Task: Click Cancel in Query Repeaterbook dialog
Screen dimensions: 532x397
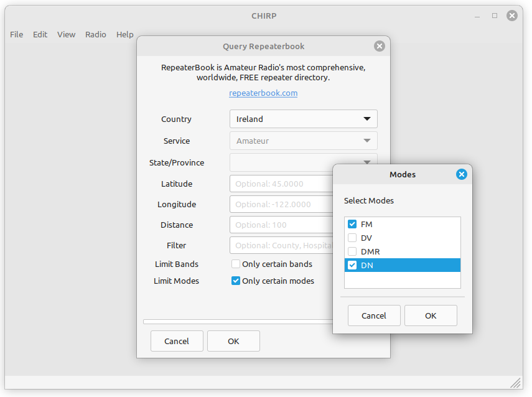Action: 177,341
